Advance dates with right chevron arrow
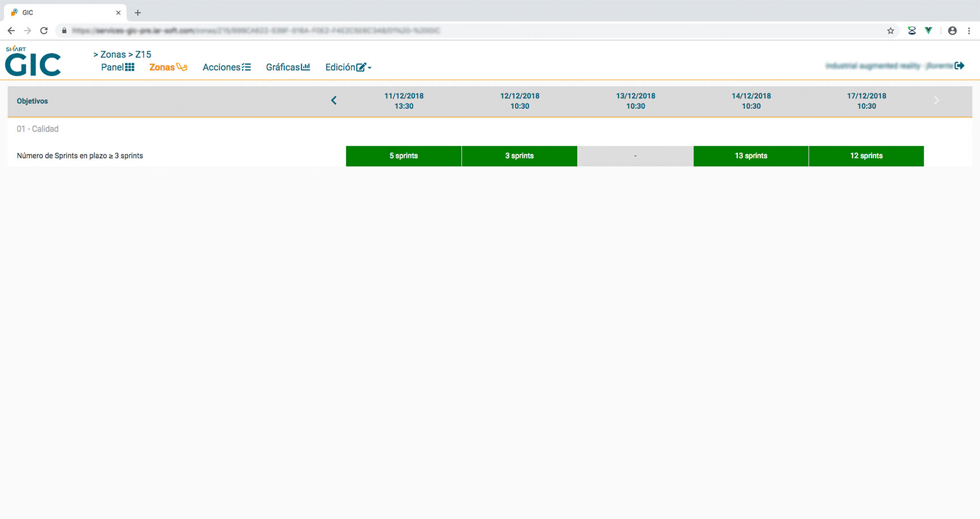This screenshot has width=980, height=519. (936, 101)
